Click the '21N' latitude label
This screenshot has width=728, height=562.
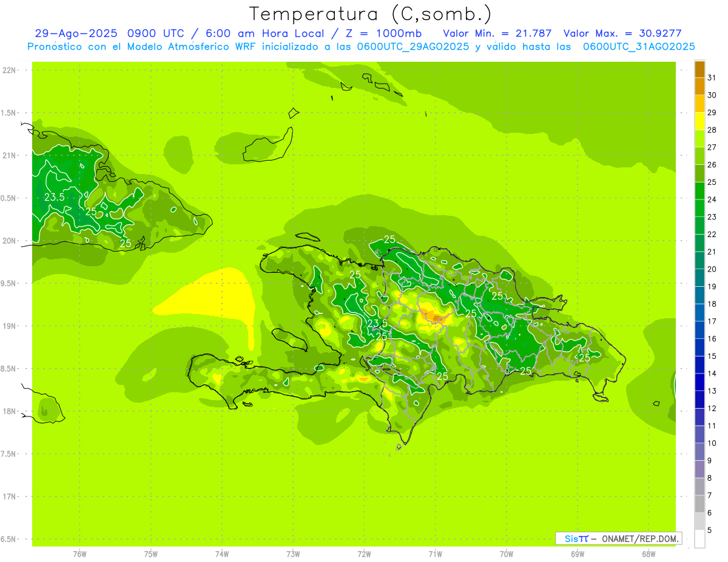[8, 155]
